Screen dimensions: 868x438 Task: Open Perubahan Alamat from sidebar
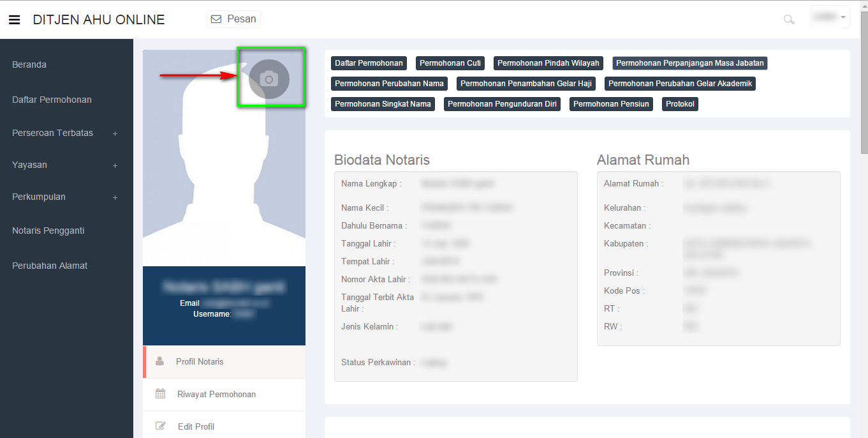pyautogui.click(x=50, y=266)
